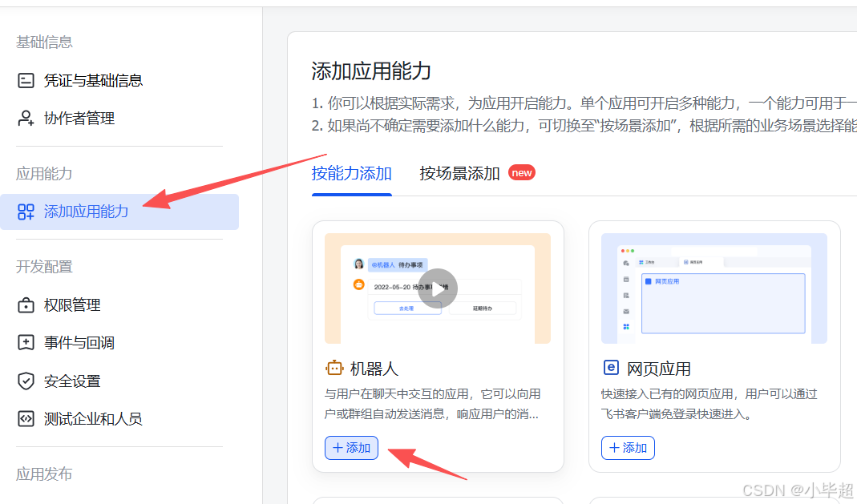
Task: Click the 添加应用能力 page heading
Action: pyautogui.click(x=371, y=71)
